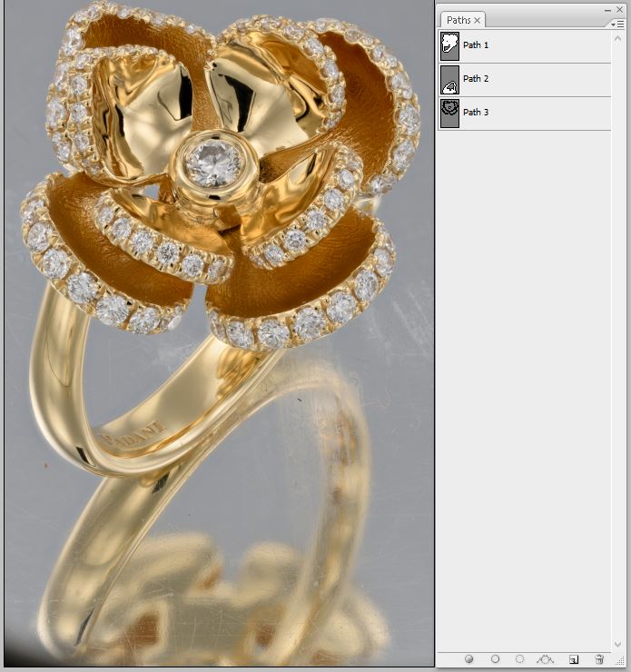Screen dimensions: 631x672
Task: Click the scroll up arrow in Paths panel
Action: pyautogui.click(x=617, y=38)
